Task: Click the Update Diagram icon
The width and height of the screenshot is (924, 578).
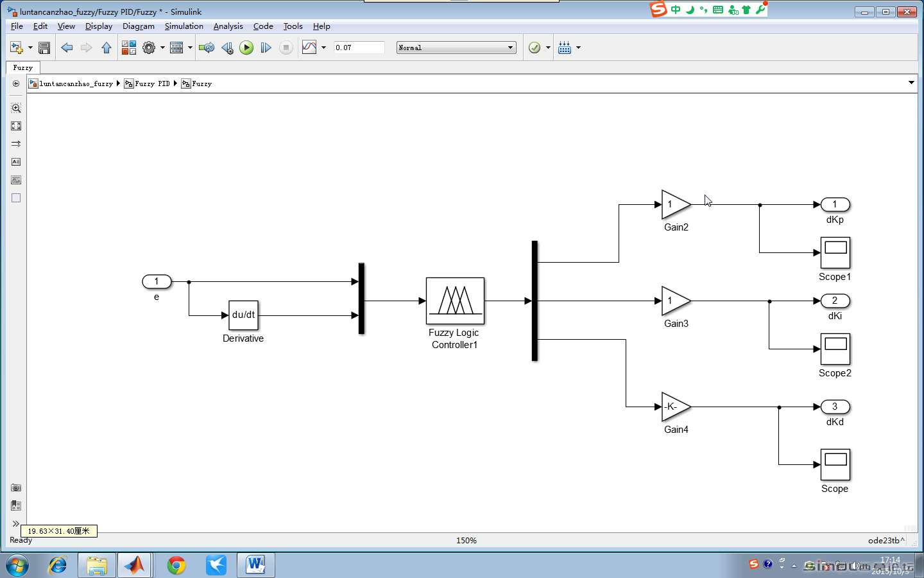Action: [x=207, y=48]
